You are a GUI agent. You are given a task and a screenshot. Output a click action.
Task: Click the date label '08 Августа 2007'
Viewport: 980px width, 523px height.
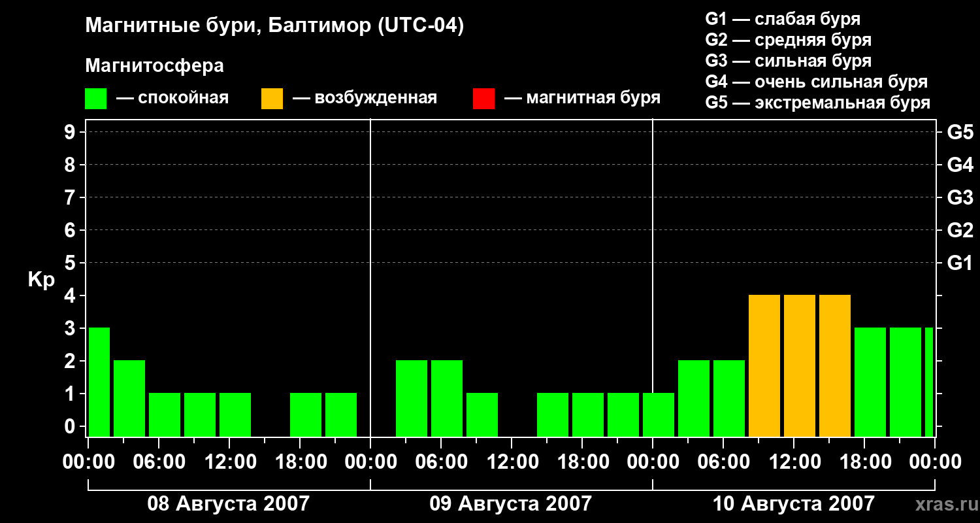[229, 504]
